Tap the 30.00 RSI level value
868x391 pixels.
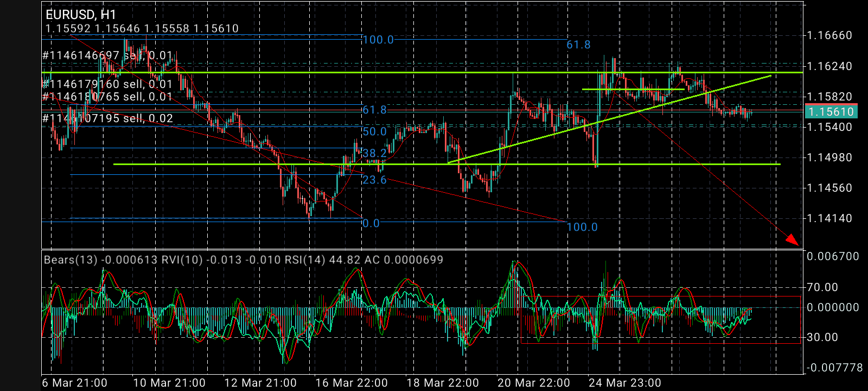tap(822, 337)
